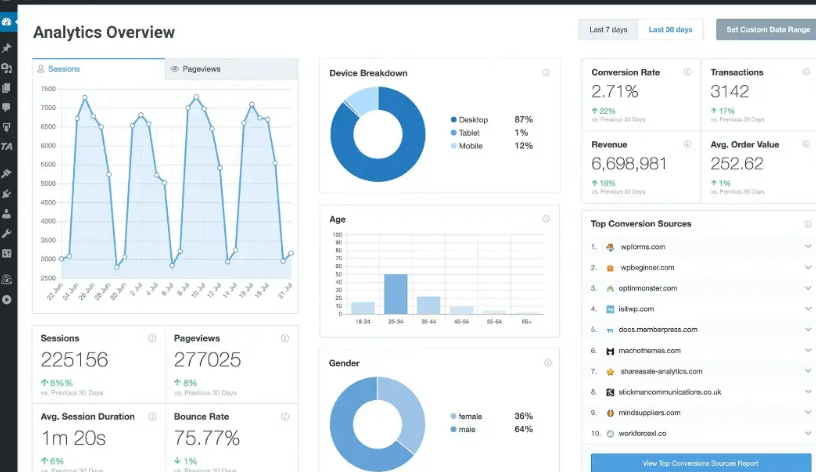Click Set Custom Date Range button

click(x=767, y=30)
